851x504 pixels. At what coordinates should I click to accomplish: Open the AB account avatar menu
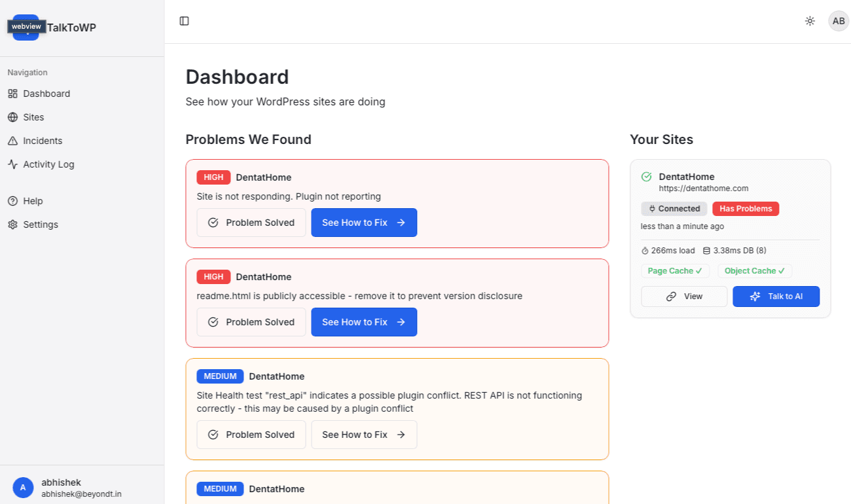point(839,21)
